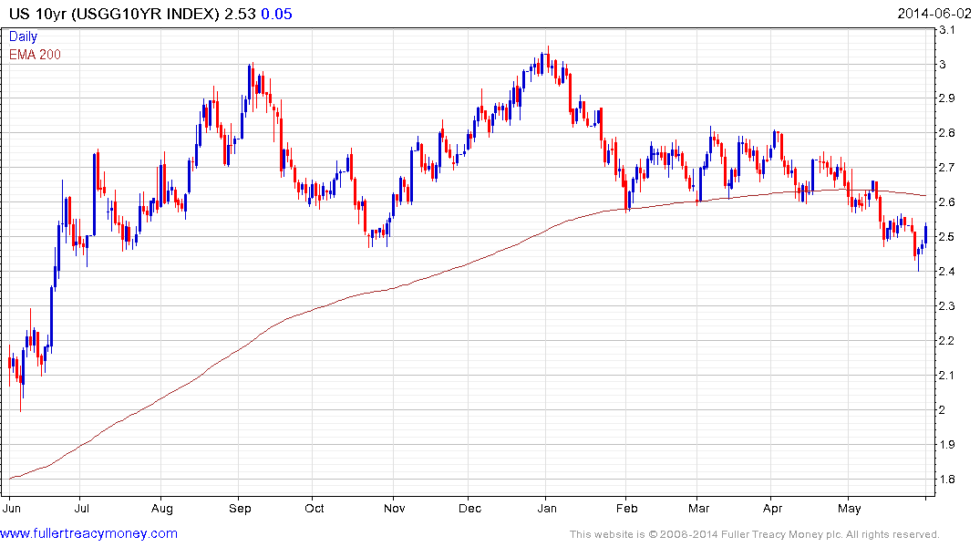Click the 3.1 value on the y-axis
Screen dimensions: 980x547
click(947, 30)
